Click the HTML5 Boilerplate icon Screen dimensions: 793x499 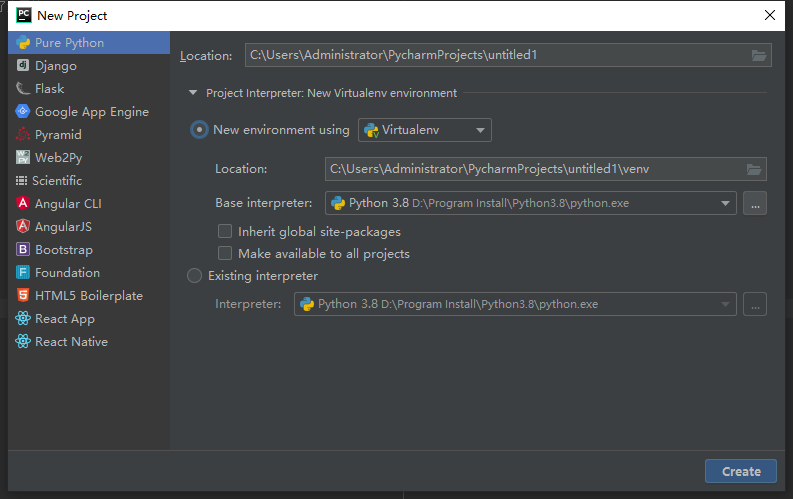(23, 295)
